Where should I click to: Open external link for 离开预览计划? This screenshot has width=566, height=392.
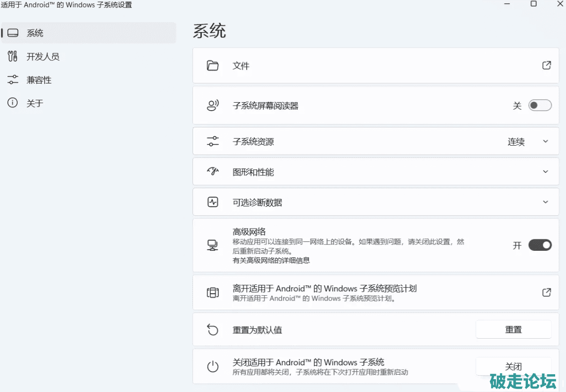pyautogui.click(x=546, y=292)
